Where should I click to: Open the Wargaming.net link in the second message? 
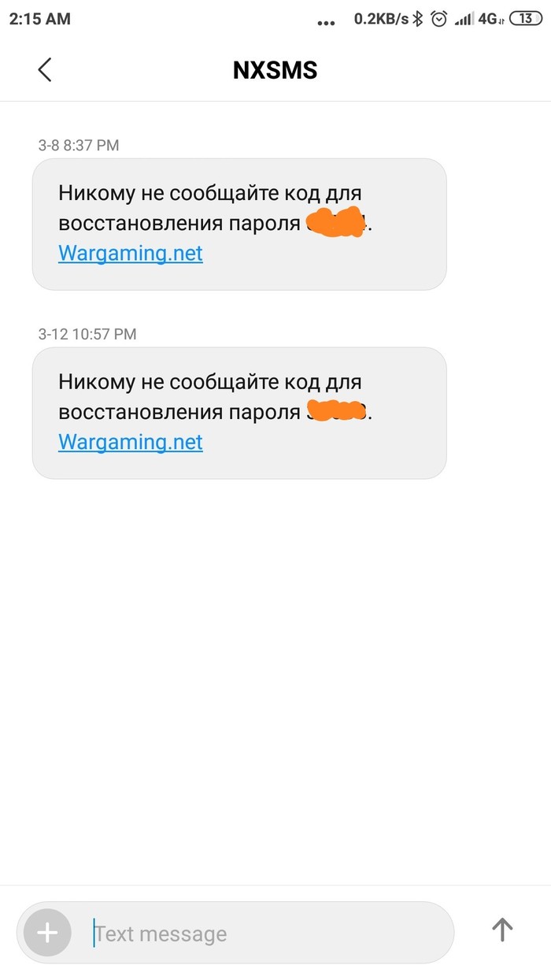131,441
